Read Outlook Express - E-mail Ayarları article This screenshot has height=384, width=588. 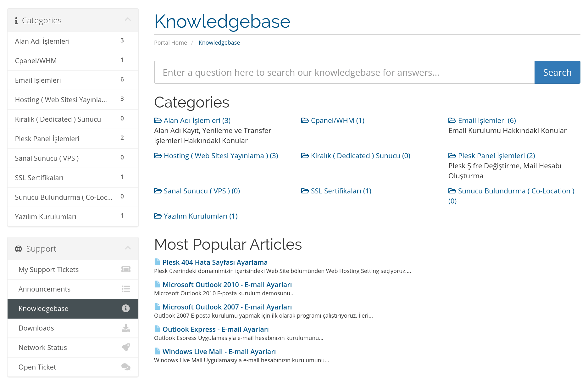click(x=216, y=329)
